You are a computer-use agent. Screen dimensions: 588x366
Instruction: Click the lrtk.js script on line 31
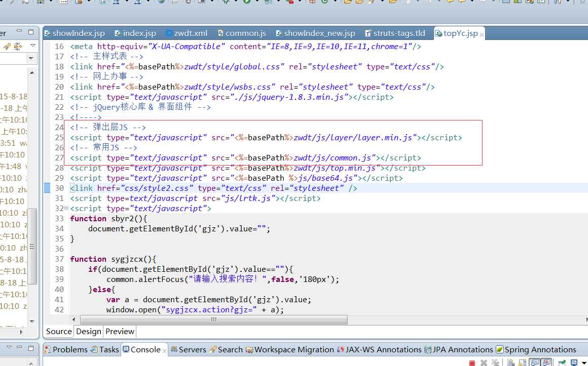coord(195,198)
